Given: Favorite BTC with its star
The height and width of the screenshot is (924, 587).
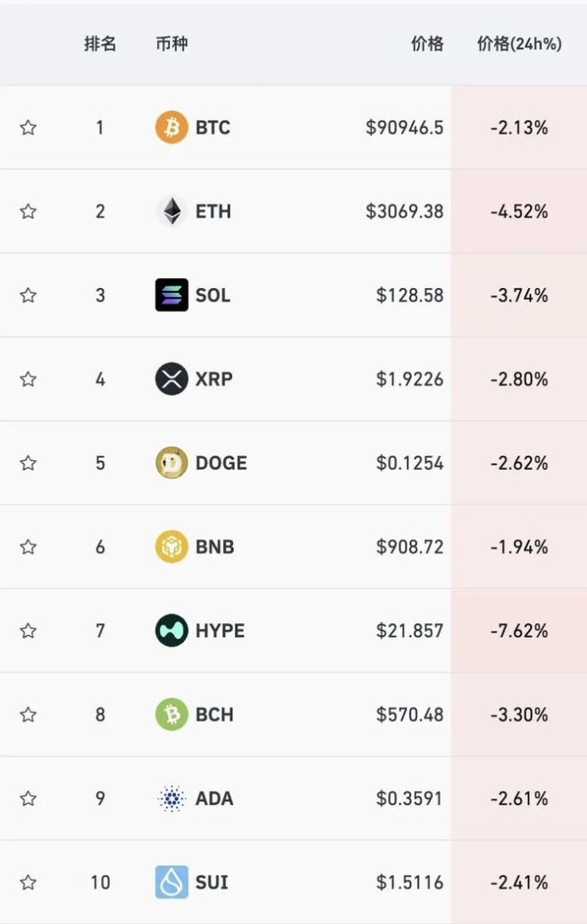Looking at the screenshot, I should coord(28,127).
